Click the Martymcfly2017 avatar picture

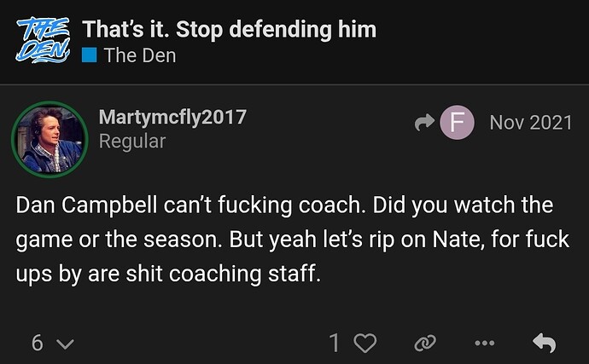pyautogui.click(x=48, y=137)
